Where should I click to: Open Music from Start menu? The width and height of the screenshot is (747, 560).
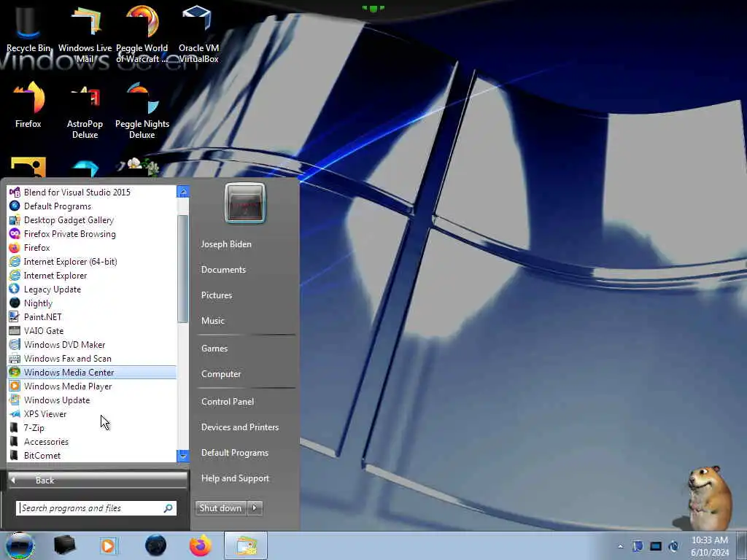[x=213, y=321]
